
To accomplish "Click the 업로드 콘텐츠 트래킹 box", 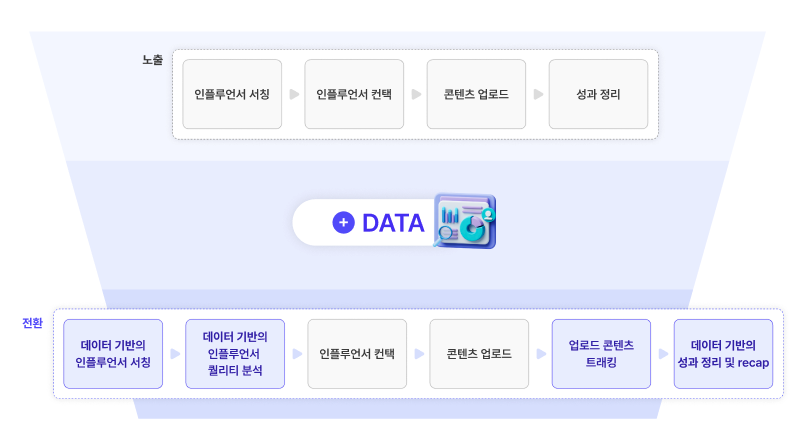I will (x=601, y=354).
